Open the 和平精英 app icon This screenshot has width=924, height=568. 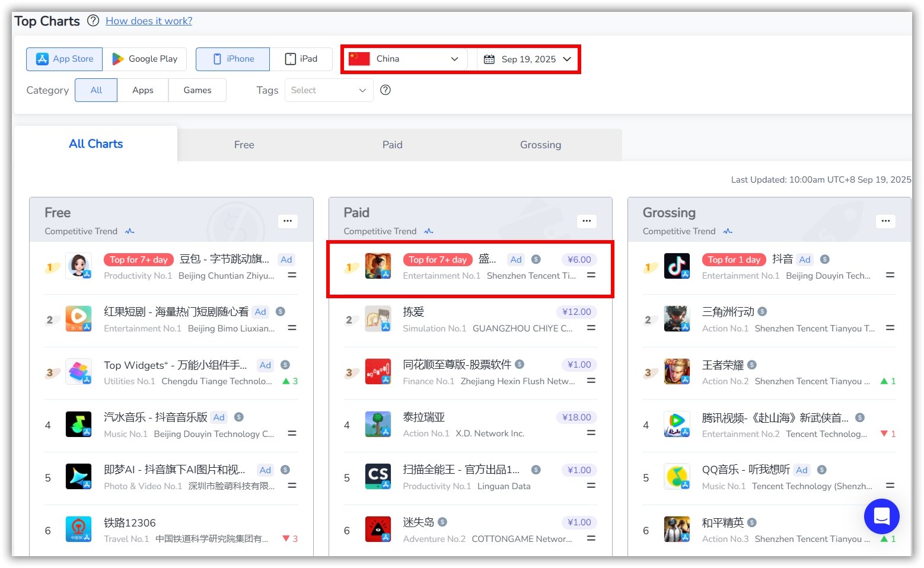(677, 529)
